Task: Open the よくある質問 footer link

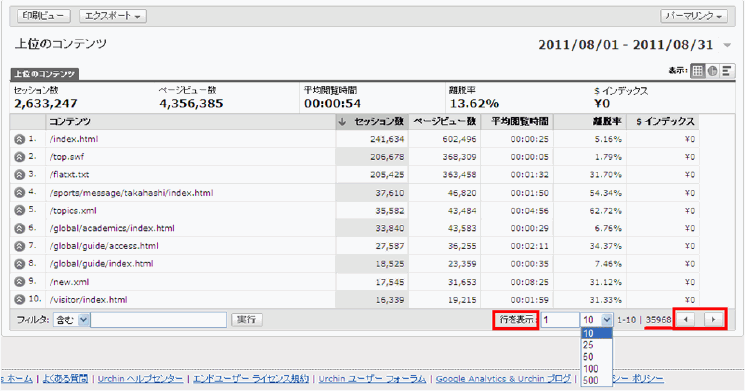Action: coord(65,379)
